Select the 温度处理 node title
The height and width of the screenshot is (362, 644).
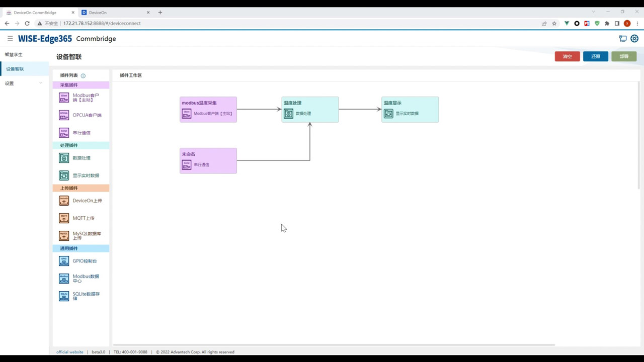click(292, 103)
